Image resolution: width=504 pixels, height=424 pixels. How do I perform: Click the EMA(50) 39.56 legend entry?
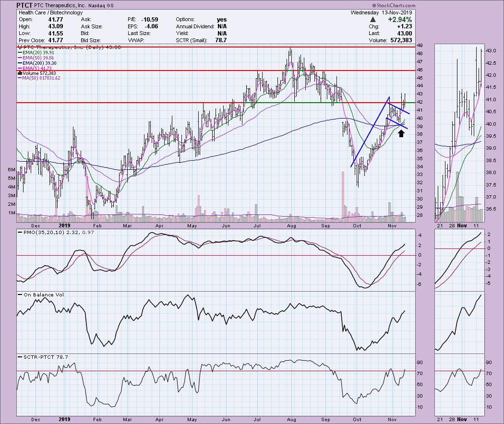click(x=36, y=58)
